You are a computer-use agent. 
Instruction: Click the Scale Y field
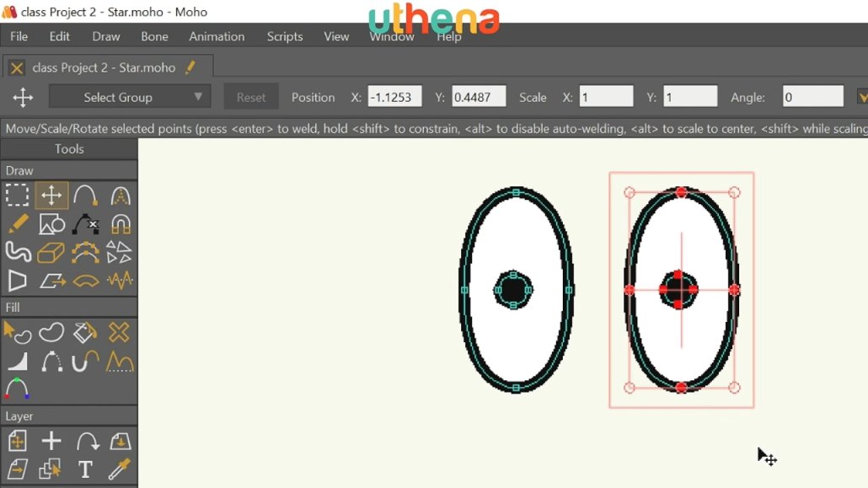[x=689, y=97]
